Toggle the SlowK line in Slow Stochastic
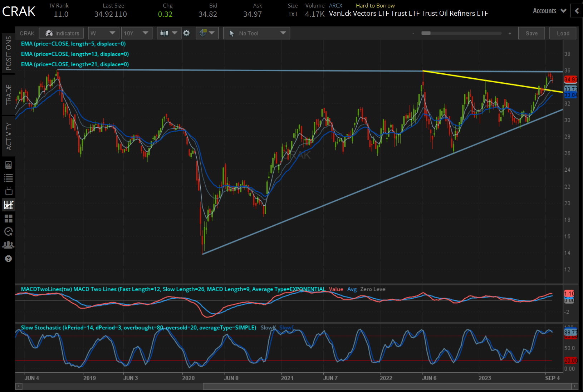The width and height of the screenshot is (583, 392). pyautogui.click(x=268, y=327)
